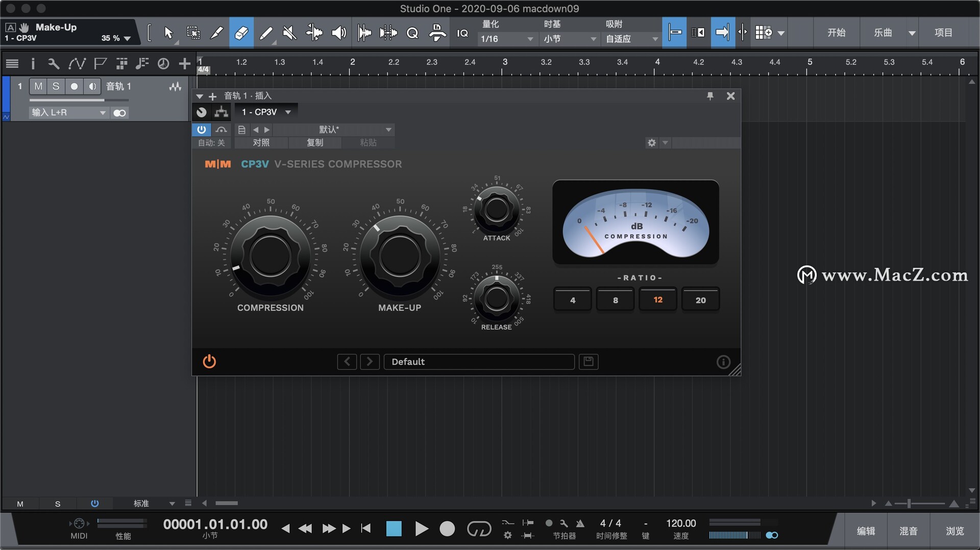
Task: Select the Range tool
Action: [193, 33]
